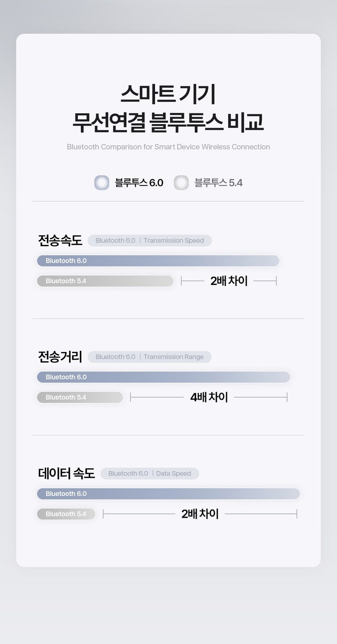Click the 전송거리 section heading
The width and height of the screenshot is (337, 644).
click(60, 357)
